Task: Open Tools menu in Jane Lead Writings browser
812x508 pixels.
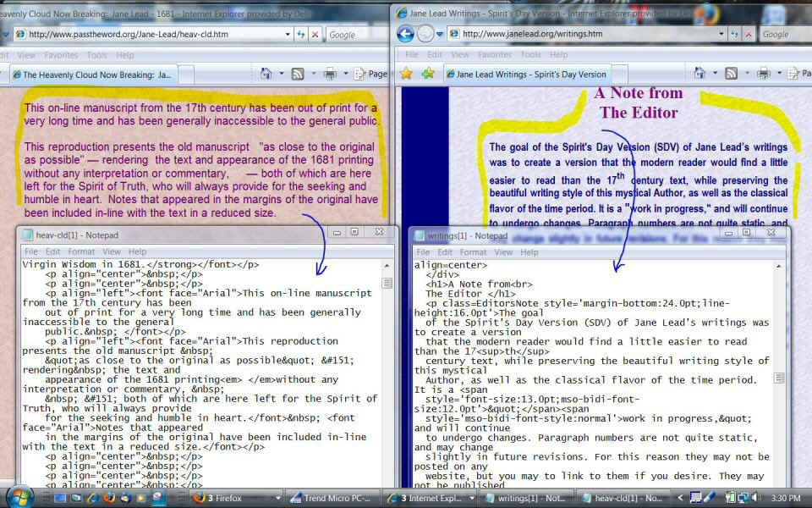Action: pyautogui.click(x=531, y=54)
